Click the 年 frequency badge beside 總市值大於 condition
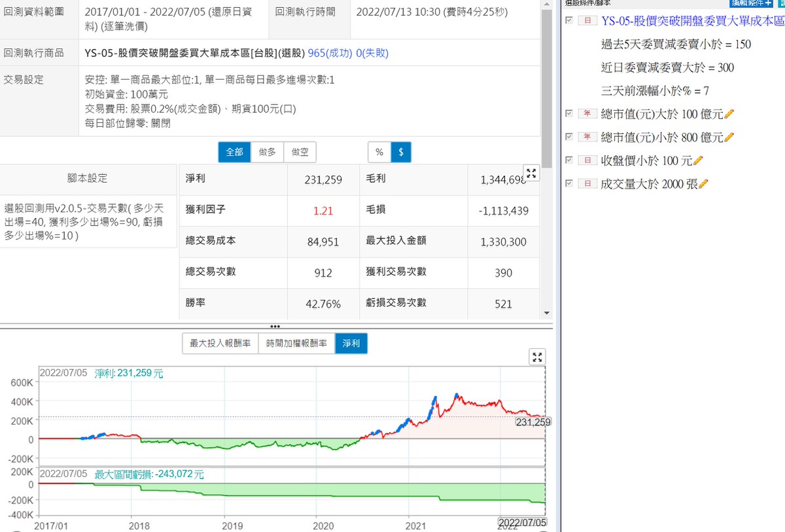 coord(587,114)
